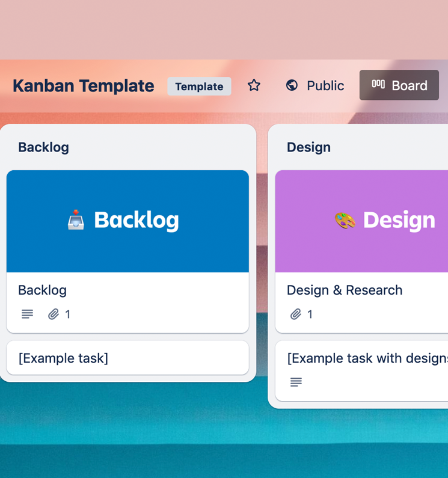Click the attachment paperclip on Backlog card
448x478 pixels.
(x=54, y=314)
